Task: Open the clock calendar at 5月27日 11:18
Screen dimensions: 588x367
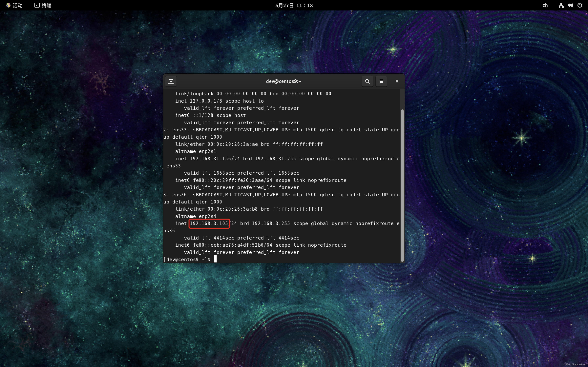Action: coord(294,5)
